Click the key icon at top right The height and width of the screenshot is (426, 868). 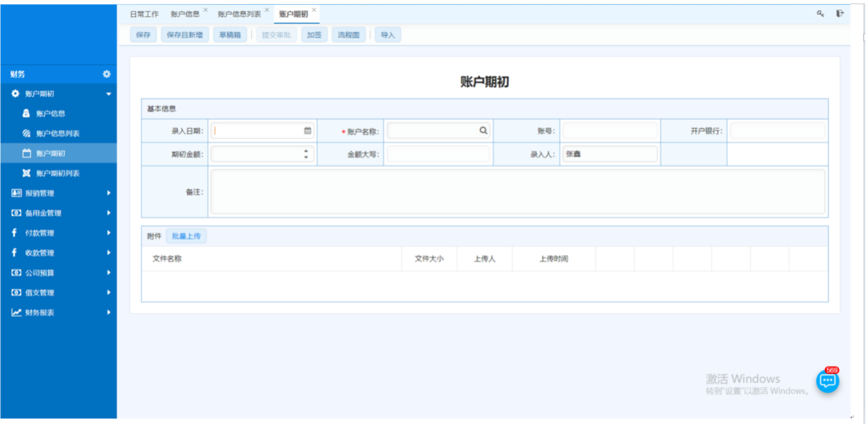tap(820, 14)
